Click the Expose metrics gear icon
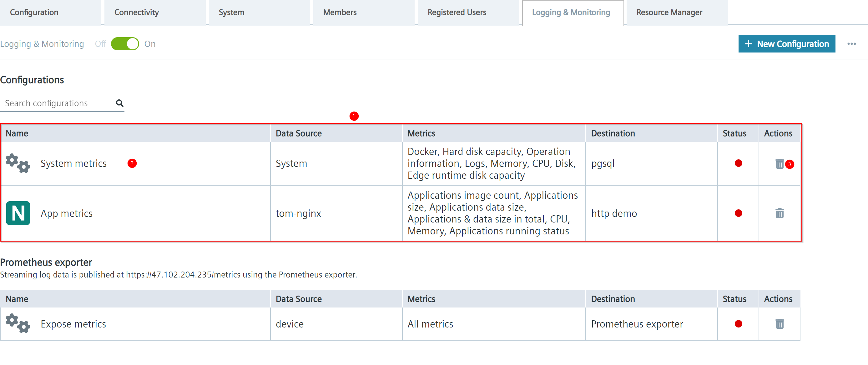The height and width of the screenshot is (365, 868). pos(18,324)
